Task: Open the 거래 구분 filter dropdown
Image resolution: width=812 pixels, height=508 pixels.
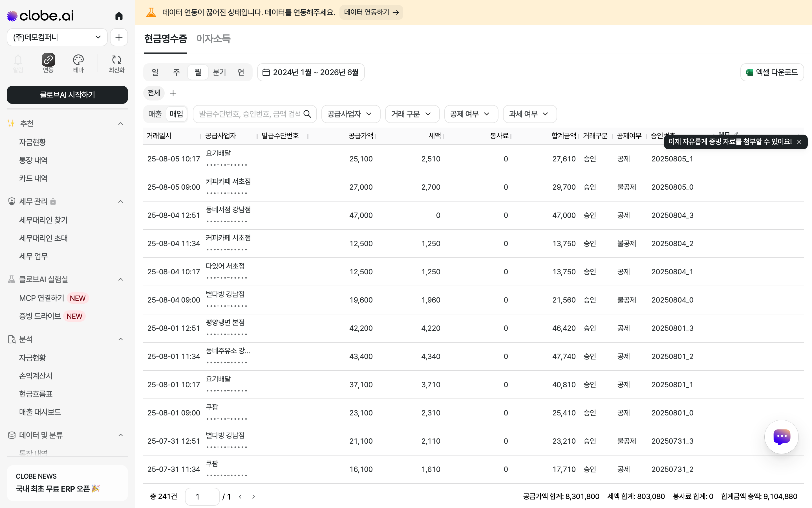Action: tap(412, 114)
